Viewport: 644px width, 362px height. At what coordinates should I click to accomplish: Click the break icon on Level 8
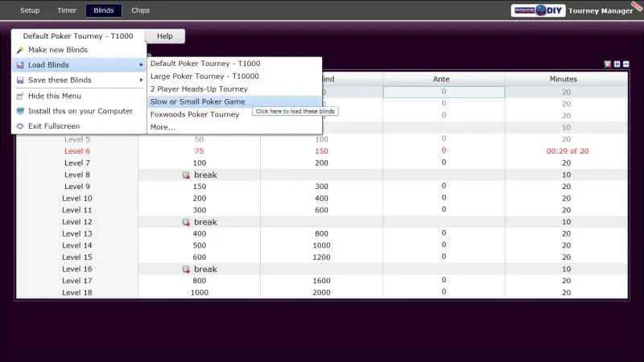(186, 175)
